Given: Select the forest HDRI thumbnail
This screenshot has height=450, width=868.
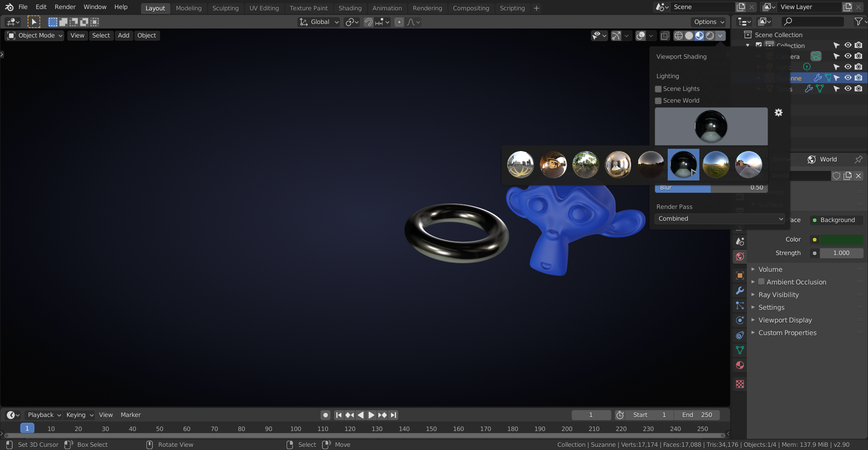Looking at the screenshot, I should tap(585, 164).
